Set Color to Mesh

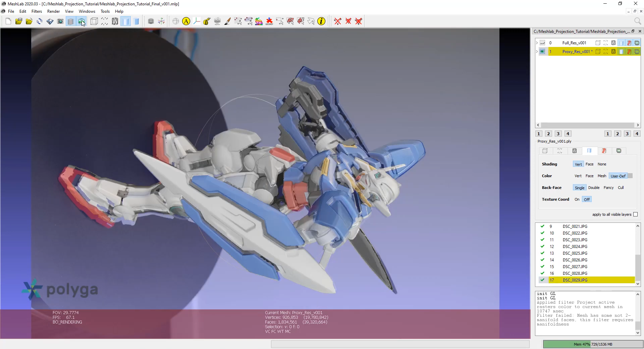click(x=602, y=176)
